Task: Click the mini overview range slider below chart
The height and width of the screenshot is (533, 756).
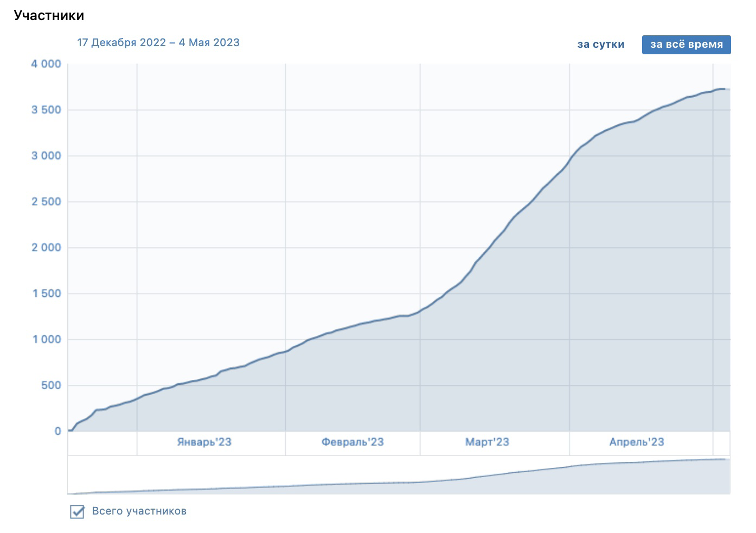Action: pos(399,475)
